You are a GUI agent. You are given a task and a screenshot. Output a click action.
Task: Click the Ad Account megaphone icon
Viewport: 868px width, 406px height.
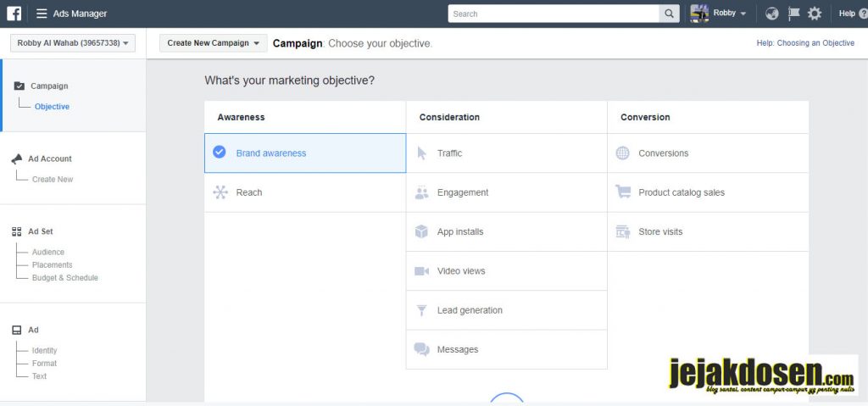17,159
